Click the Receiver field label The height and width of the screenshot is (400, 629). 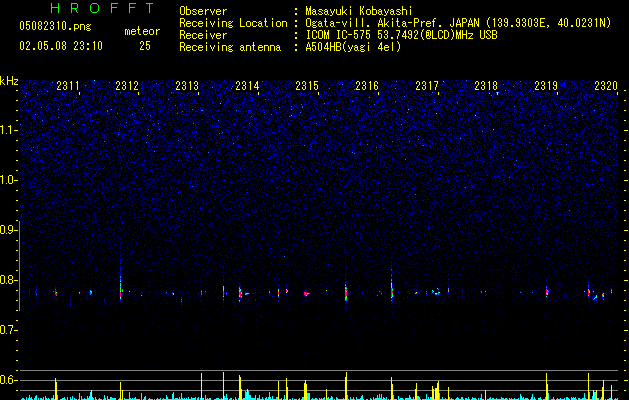click(203, 35)
